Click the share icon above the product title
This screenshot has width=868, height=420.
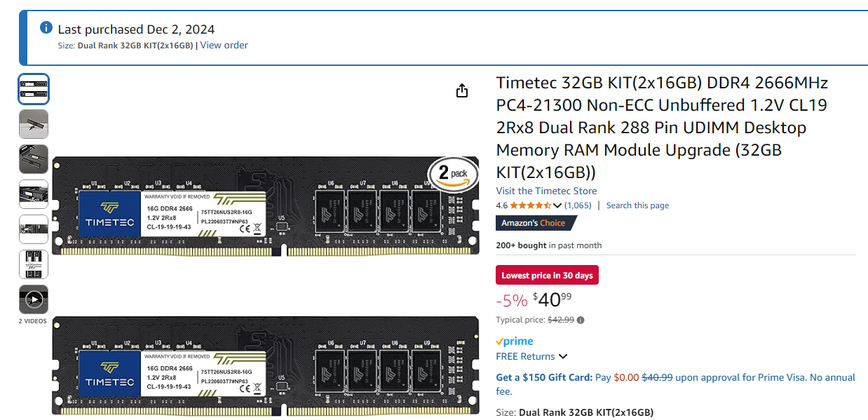pyautogui.click(x=461, y=90)
